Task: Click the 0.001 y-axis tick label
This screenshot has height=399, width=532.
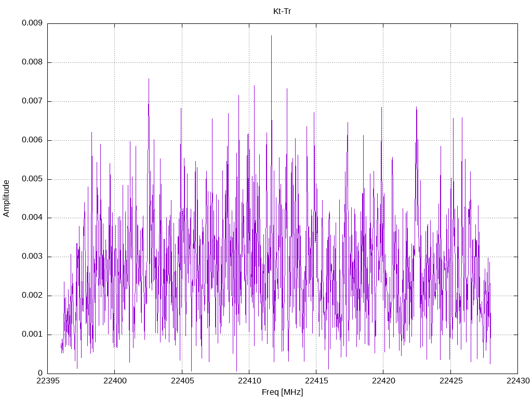Action: tap(32, 334)
